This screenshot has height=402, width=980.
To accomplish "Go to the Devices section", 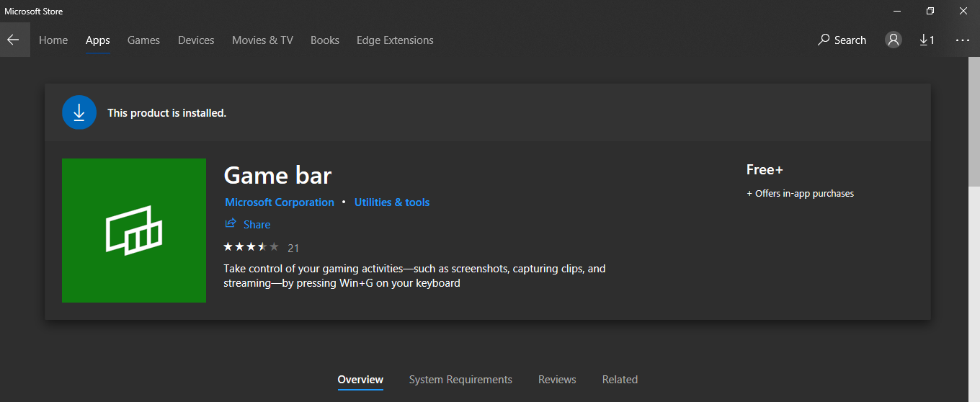I will (196, 40).
